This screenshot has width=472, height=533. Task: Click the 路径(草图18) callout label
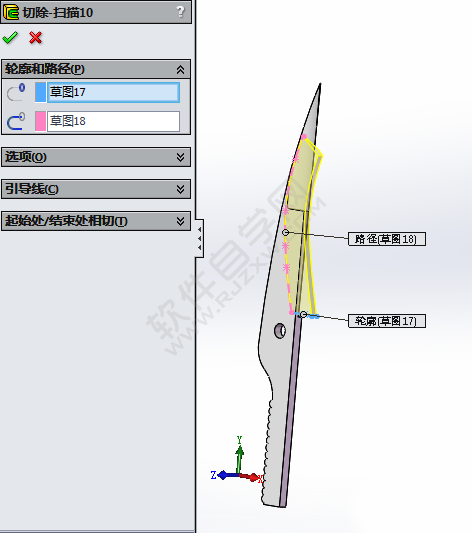tap(387, 239)
